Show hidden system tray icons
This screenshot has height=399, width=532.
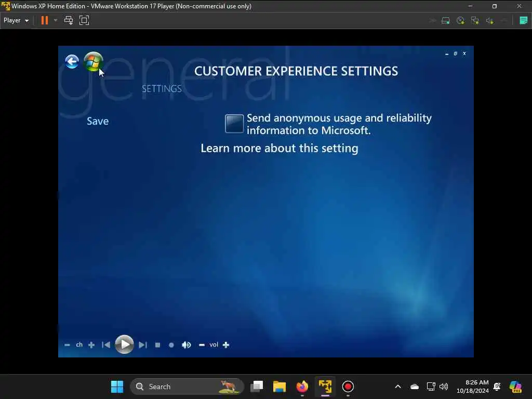click(x=398, y=387)
